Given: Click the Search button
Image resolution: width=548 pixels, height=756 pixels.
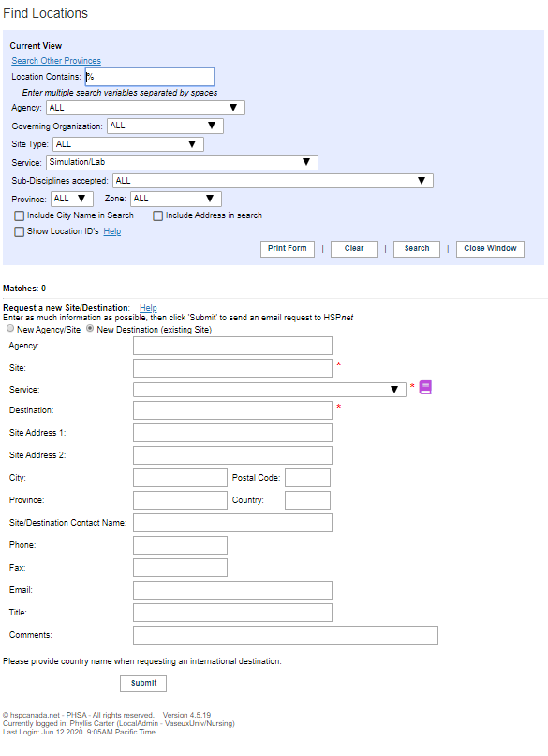Looking at the screenshot, I should pos(417,249).
